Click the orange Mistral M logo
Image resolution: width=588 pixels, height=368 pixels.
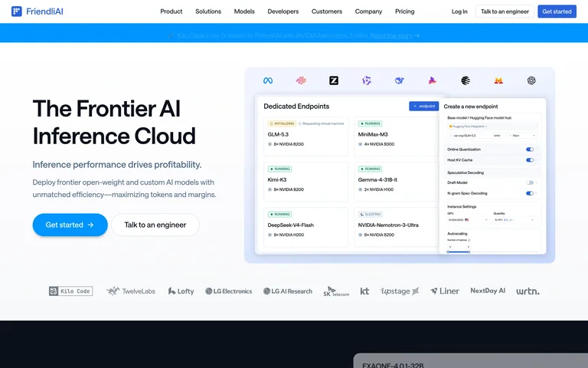point(498,80)
